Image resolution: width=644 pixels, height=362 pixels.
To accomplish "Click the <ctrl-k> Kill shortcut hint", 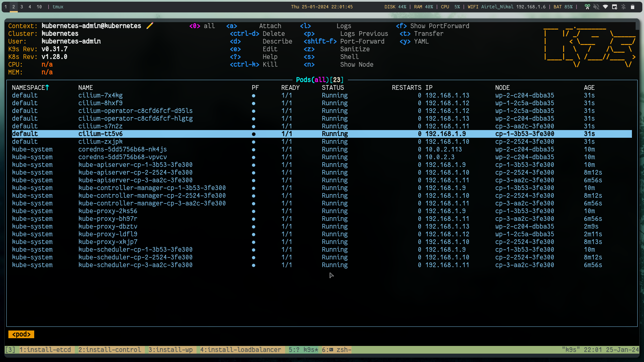I will point(254,64).
